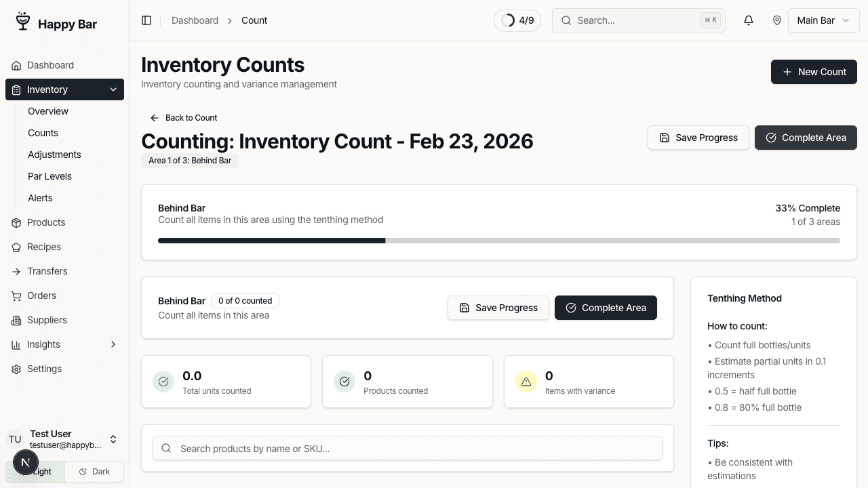Open notifications via the bell icon
868x488 pixels.
tap(749, 20)
